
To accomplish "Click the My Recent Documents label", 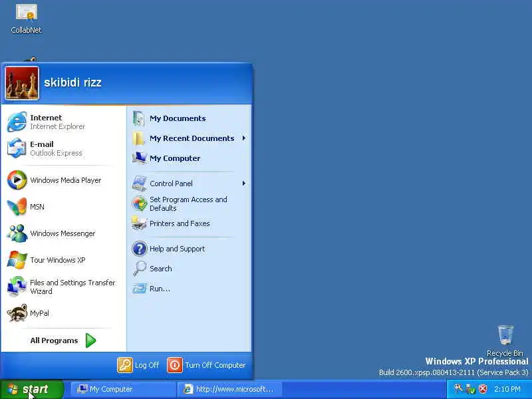I will 192,138.
